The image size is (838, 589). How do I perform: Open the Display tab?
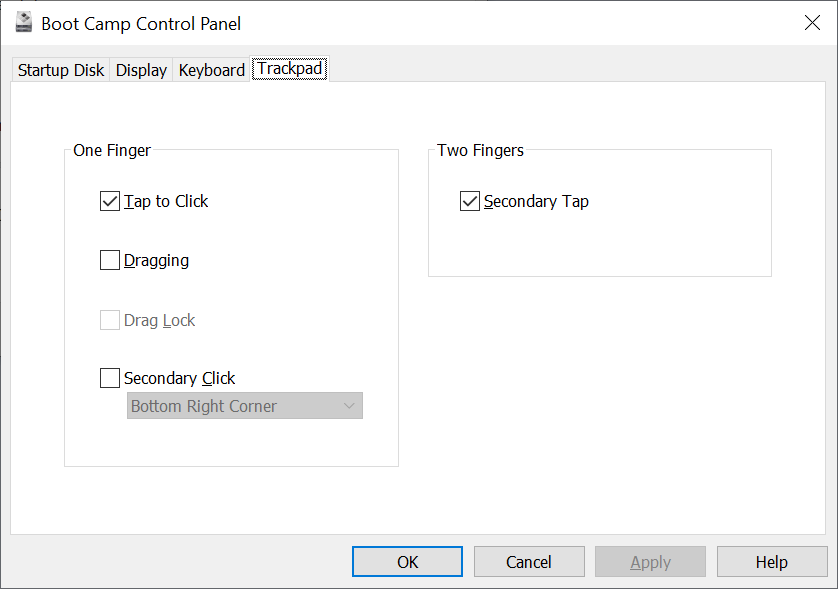coord(141,70)
